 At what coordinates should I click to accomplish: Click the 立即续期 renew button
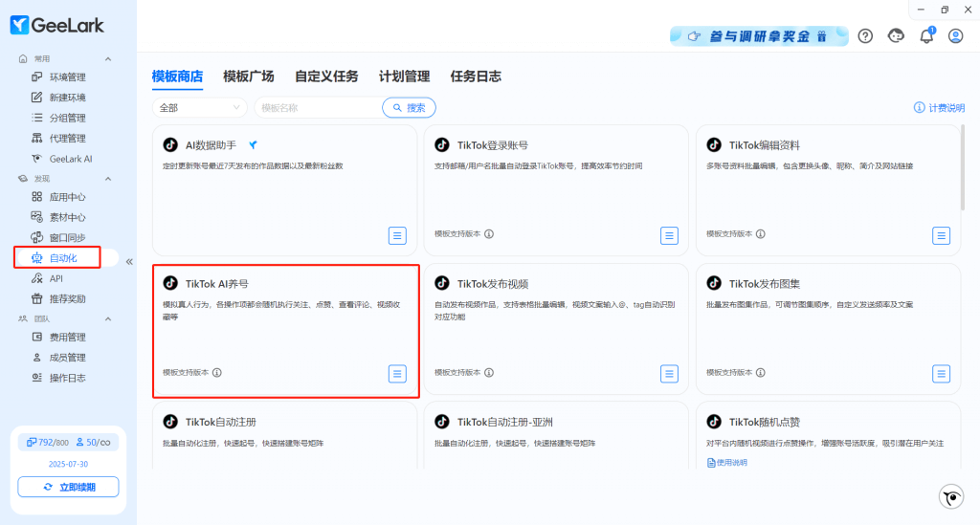tap(68, 487)
